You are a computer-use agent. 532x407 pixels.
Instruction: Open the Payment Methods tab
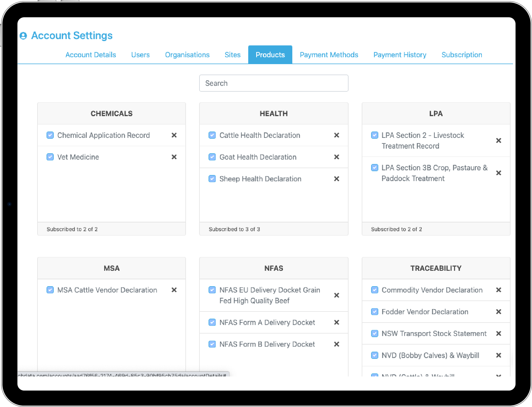[x=329, y=55]
